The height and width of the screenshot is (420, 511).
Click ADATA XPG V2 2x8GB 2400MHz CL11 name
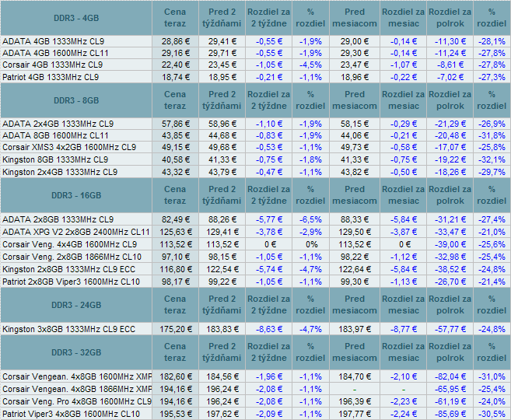pos(76,232)
